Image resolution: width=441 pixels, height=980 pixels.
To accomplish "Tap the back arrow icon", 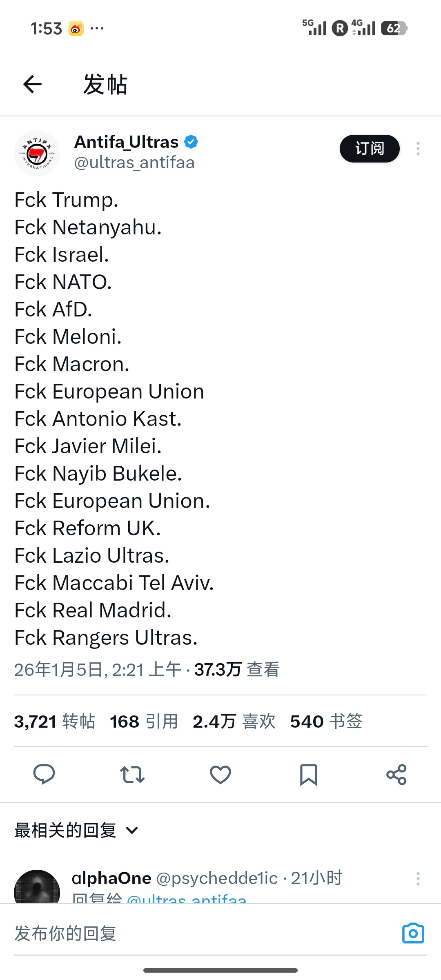I will click(x=33, y=85).
